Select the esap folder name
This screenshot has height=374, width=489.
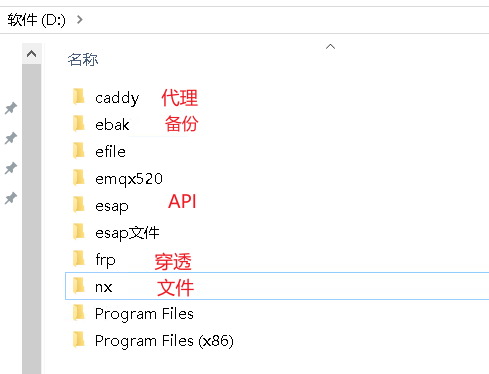[x=112, y=206]
